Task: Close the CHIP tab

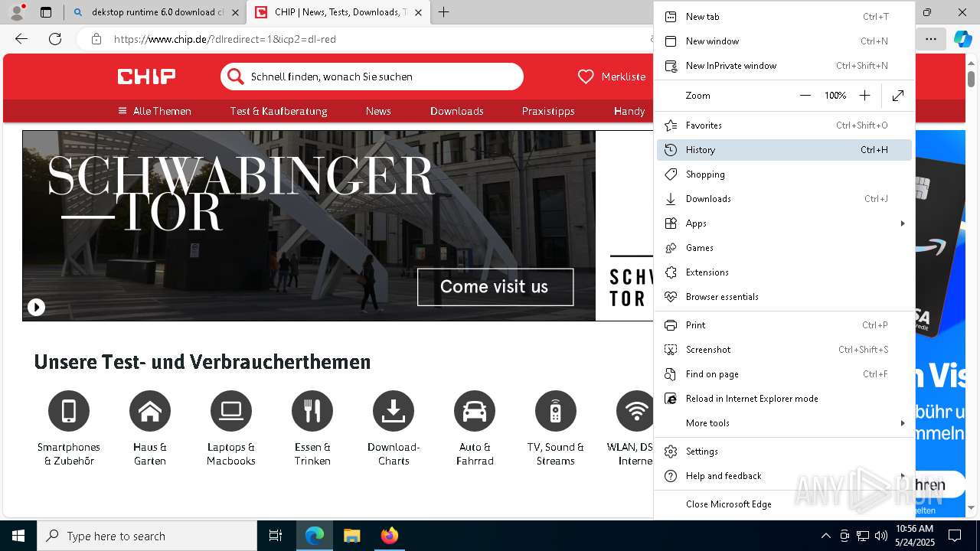Action: pos(418,12)
